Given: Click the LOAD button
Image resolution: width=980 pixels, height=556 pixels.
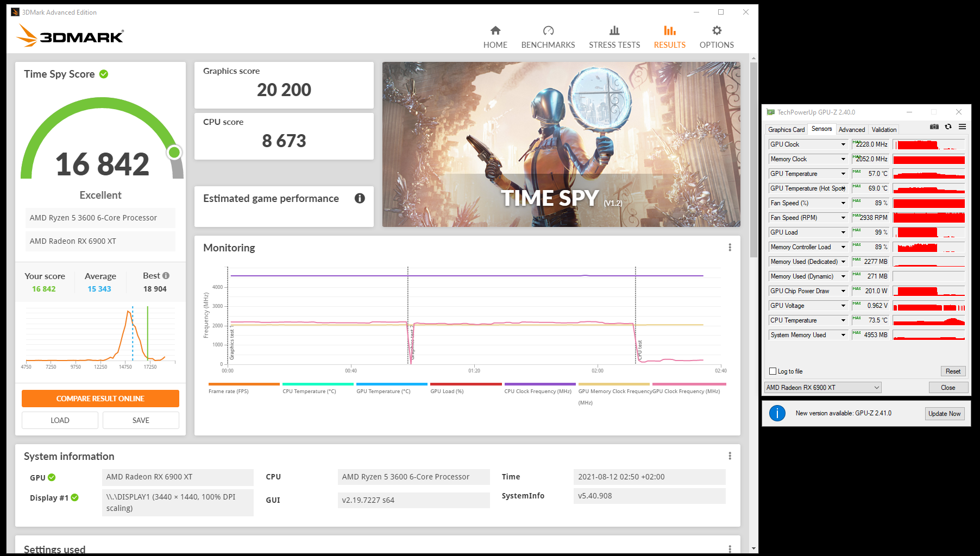Looking at the screenshot, I should [x=60, y=420].
